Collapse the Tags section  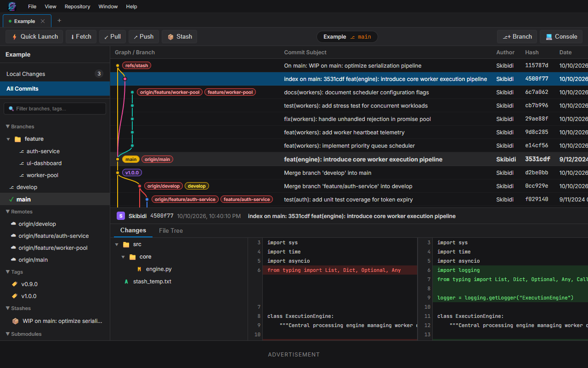pyautogui.click(x=8, y=272)
